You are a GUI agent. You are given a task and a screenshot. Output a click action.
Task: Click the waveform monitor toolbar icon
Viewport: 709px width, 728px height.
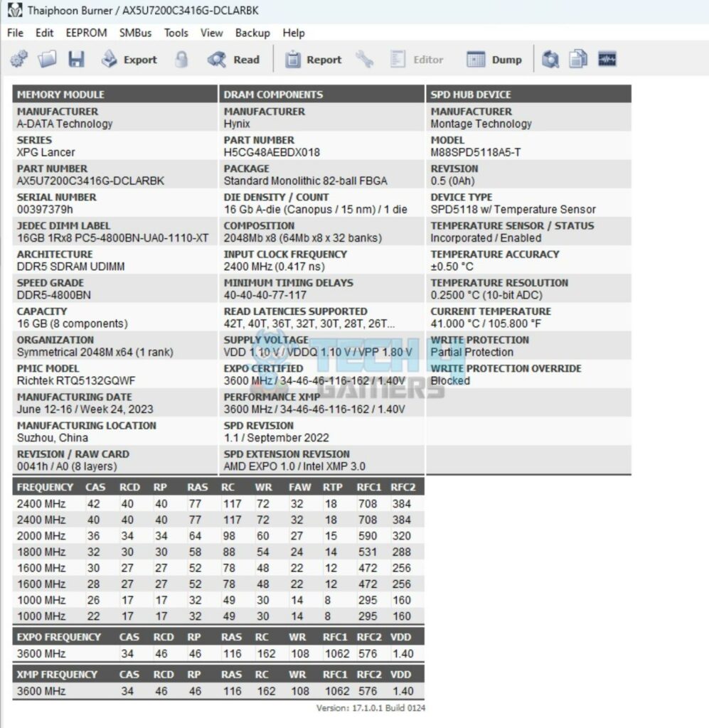(x=607, y=60)
